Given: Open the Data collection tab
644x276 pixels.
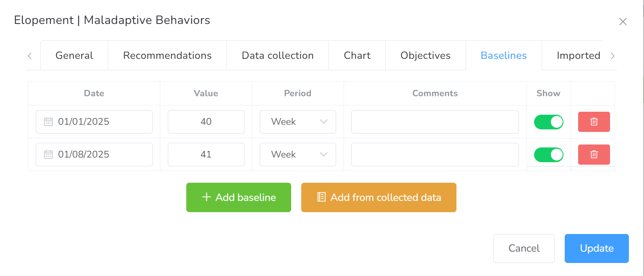Looking at the screenshot, I should pyautogui.click(x=278, y=55).
